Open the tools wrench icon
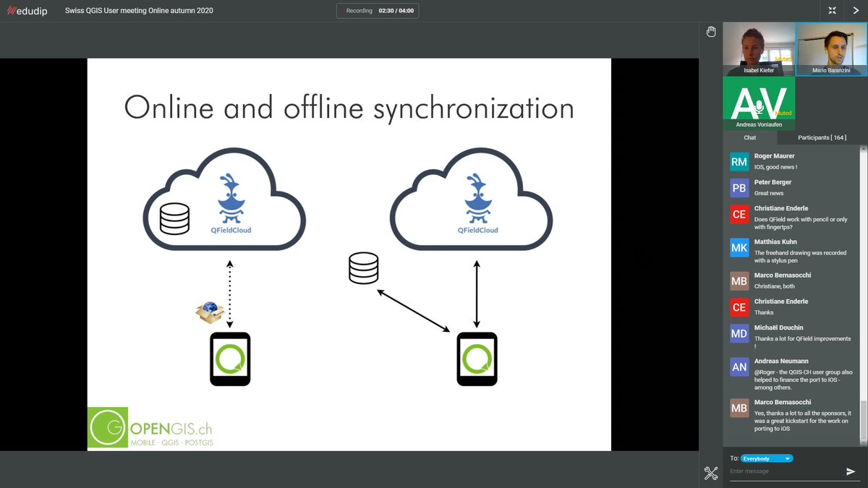This screenshot has width=868, height=488. (711, 474)
